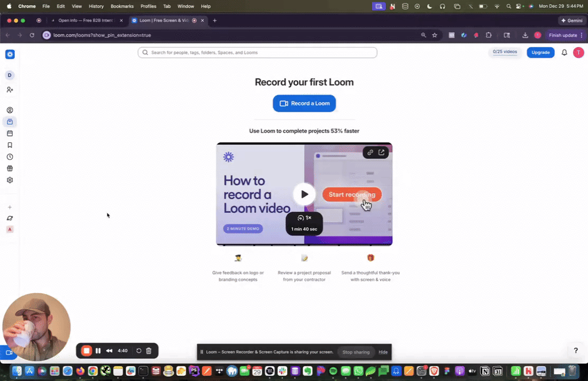Open the T account avatar menu

(x=578, y=52)
